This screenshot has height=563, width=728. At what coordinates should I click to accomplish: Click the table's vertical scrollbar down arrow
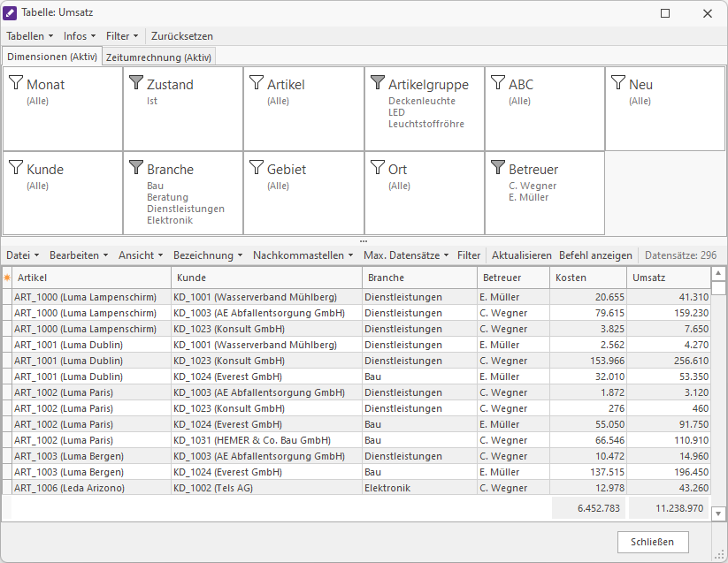719,514
